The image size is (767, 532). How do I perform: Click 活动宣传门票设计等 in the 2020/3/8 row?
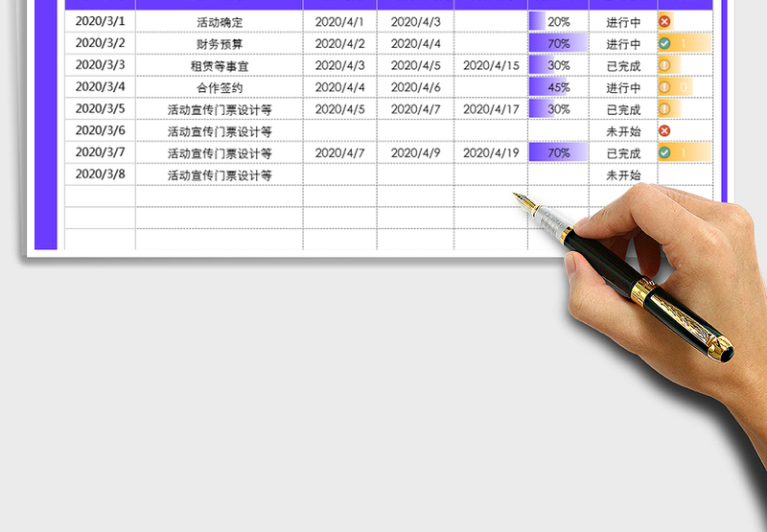click(220, 175)
